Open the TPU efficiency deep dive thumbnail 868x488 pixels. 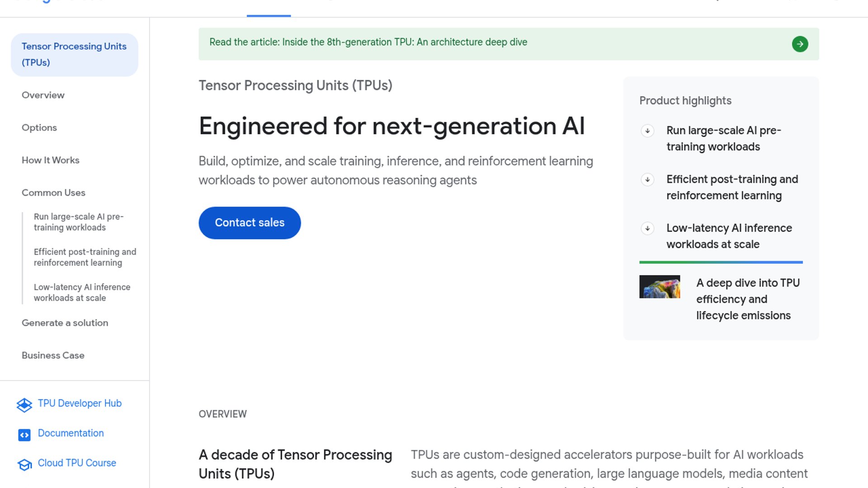click(x=660, y=286)
